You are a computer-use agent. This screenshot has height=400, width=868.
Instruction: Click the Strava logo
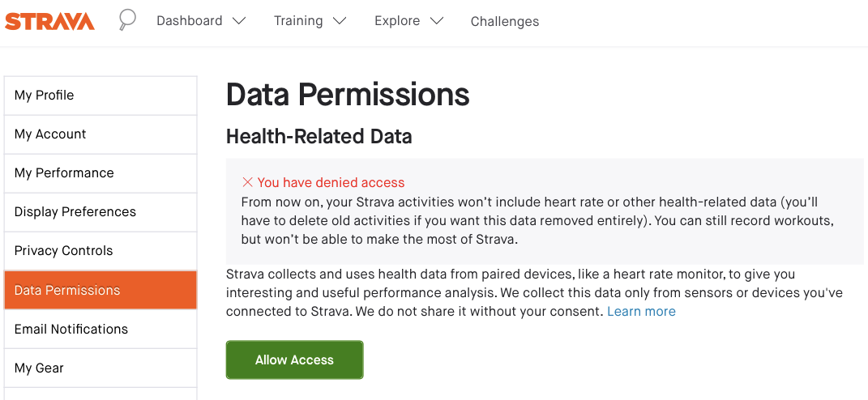click(50, 21)
